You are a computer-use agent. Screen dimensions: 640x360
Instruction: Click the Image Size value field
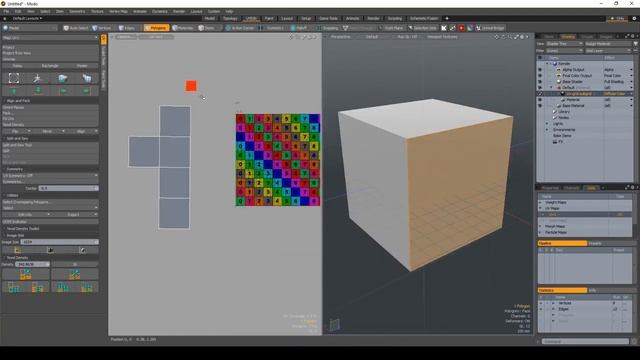coord(59,242)
